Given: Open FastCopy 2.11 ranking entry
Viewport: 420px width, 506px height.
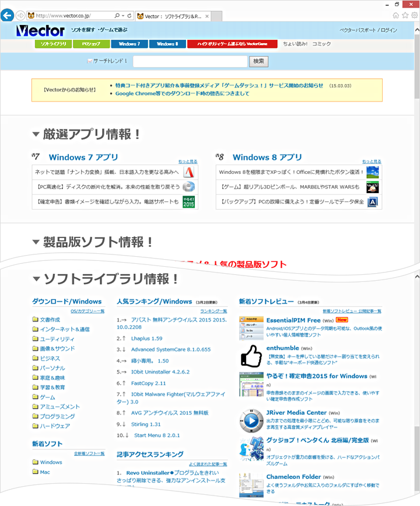Looking at the screenshot, I should coord(148,383).
